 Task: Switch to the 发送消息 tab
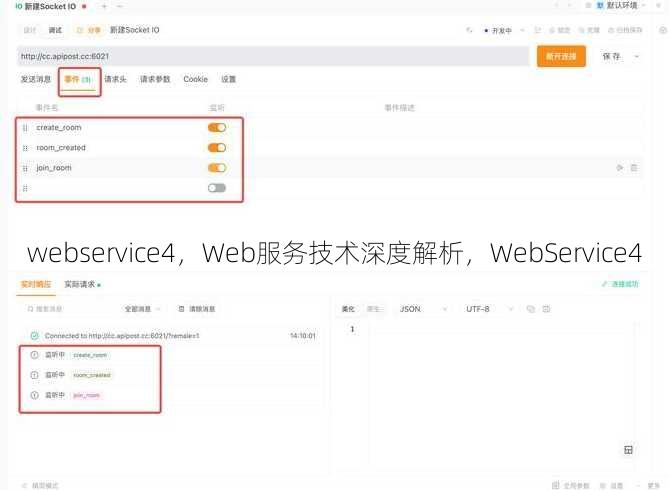coord(36,79)
